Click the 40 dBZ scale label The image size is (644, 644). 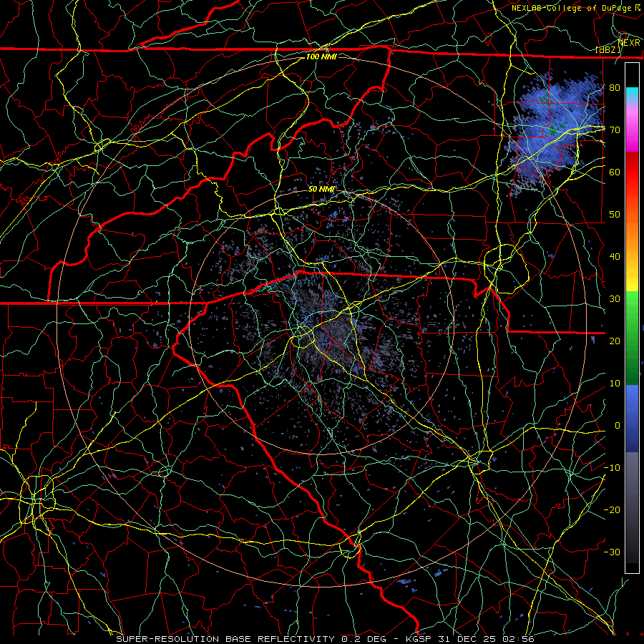click(615, 257)
